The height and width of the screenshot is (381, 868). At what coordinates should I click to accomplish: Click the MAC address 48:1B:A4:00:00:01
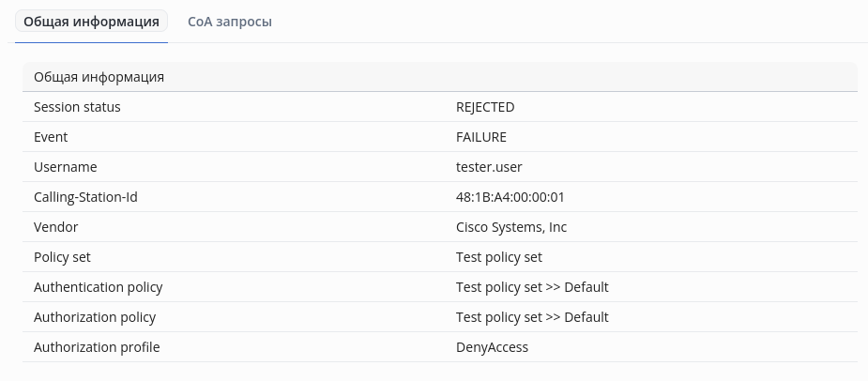510,197
